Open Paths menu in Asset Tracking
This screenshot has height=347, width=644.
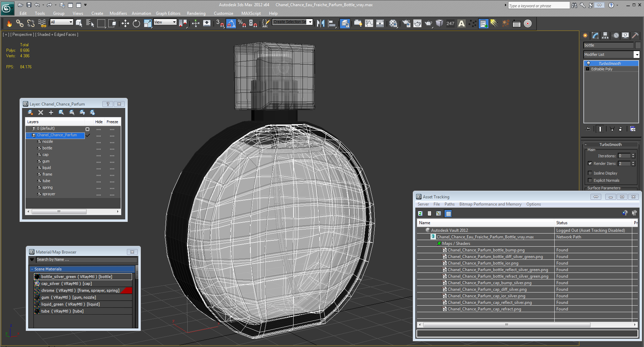[x=449, y=204]
